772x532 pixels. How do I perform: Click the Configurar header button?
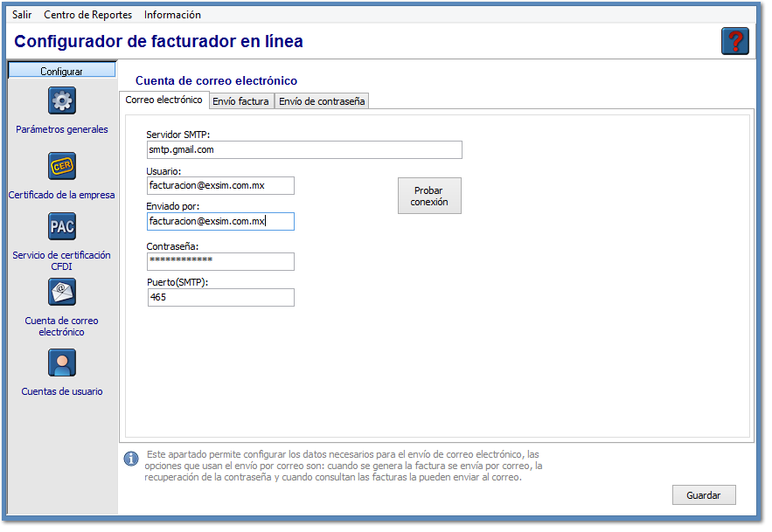click(63, 72)
